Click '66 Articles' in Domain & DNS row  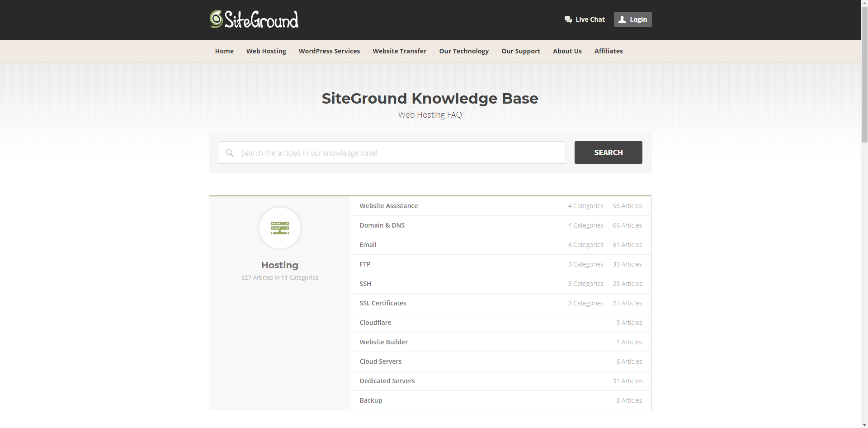click(627, 225)
